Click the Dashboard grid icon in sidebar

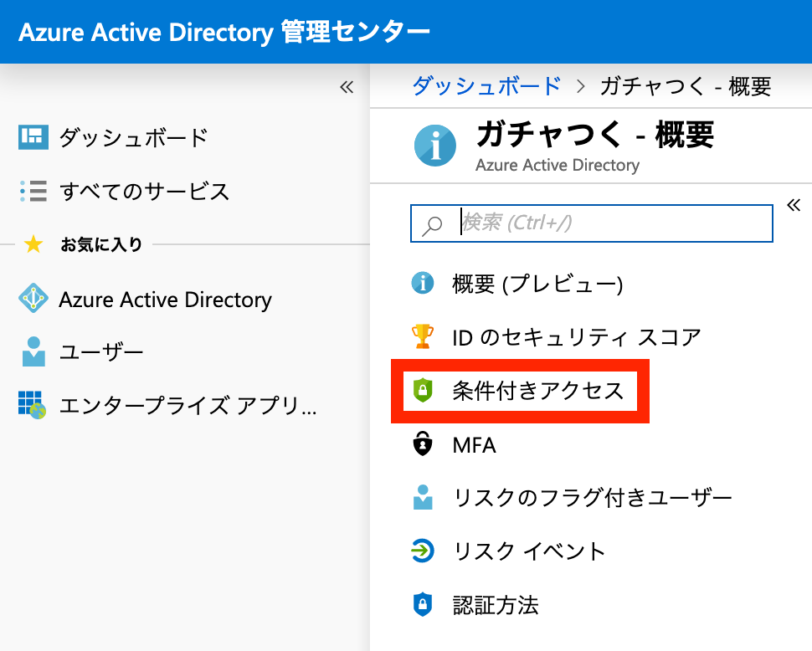tap(33, 137)
